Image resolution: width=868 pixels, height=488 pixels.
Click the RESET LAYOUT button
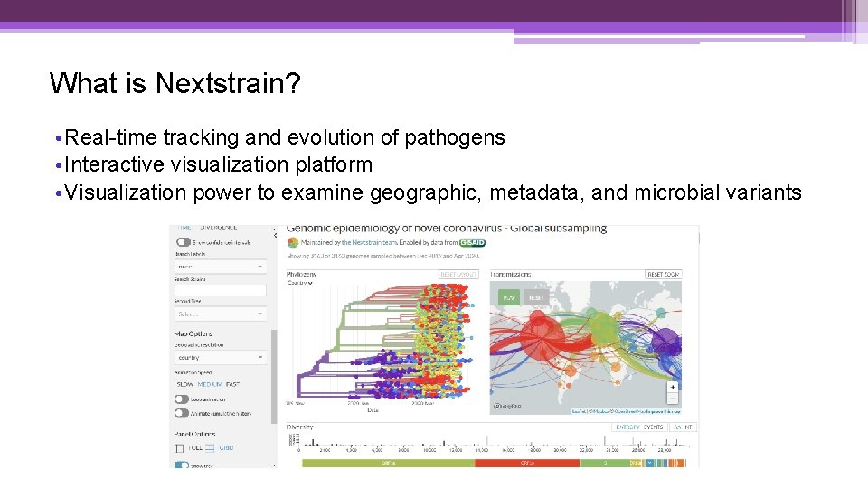point(458,275)
